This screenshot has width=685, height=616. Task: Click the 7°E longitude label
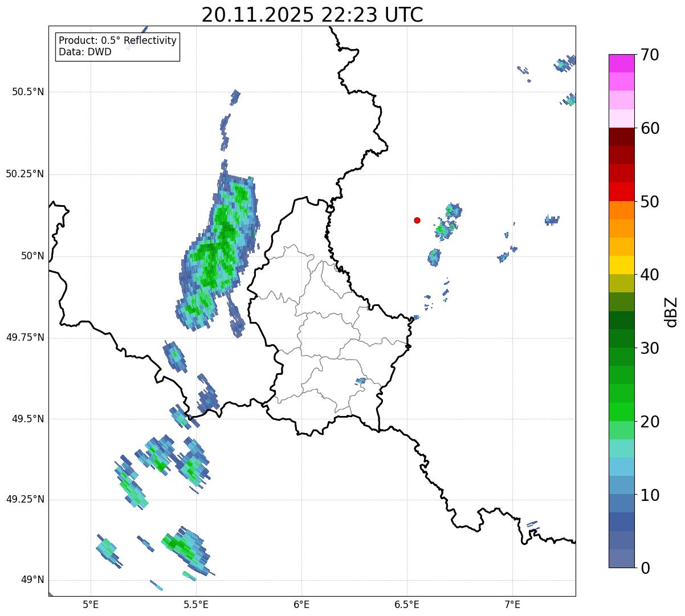point(512,604)
